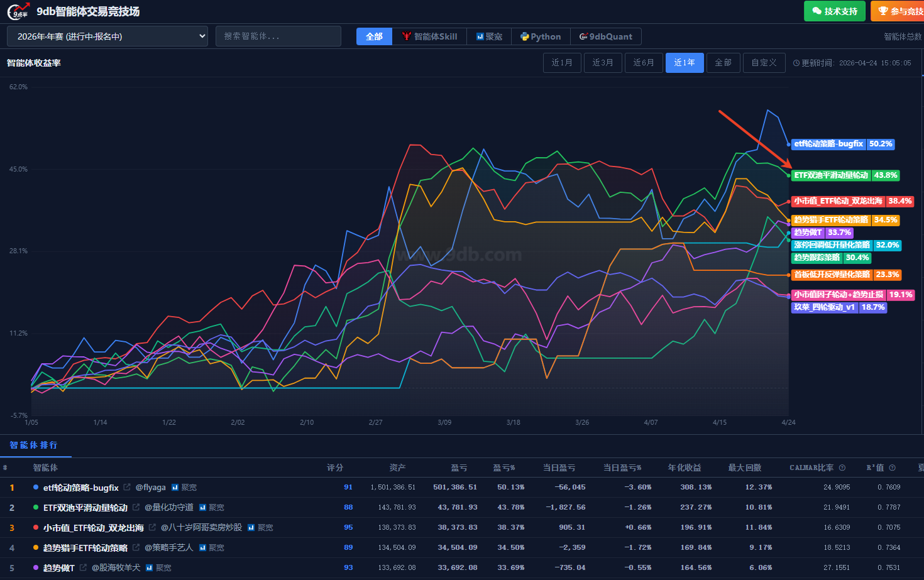Set chart range to 近3月
The image size is (924, 580).
[x=603, y=63]
